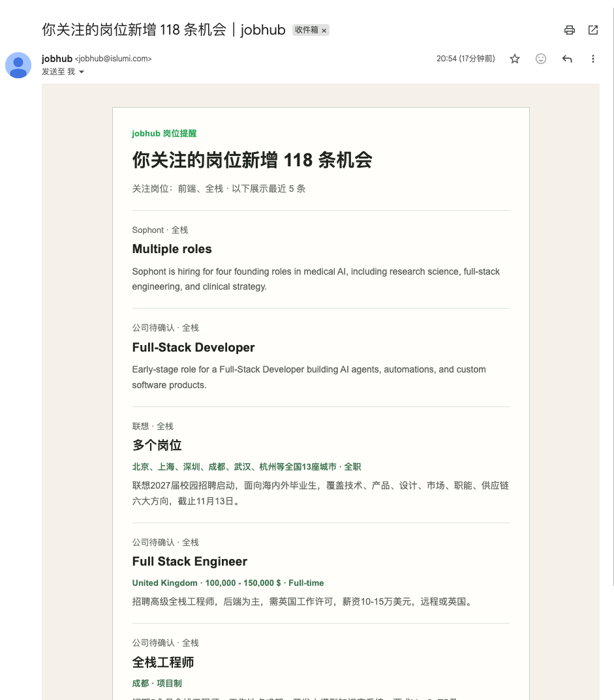Click United Kingdom salary 100,000 - 150,000 $ line
Viewport: 614px width, 700px height.
pos(228,583)
